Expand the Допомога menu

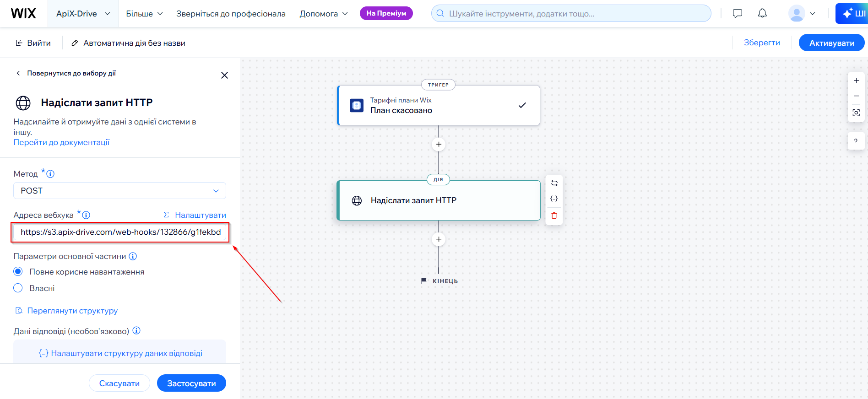click(323, 14)
